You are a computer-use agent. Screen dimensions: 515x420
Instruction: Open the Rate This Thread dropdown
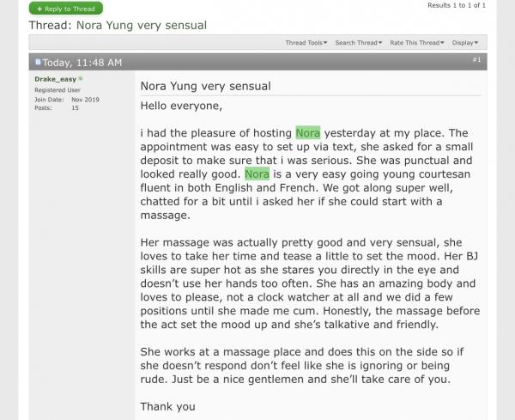(417, 43)
